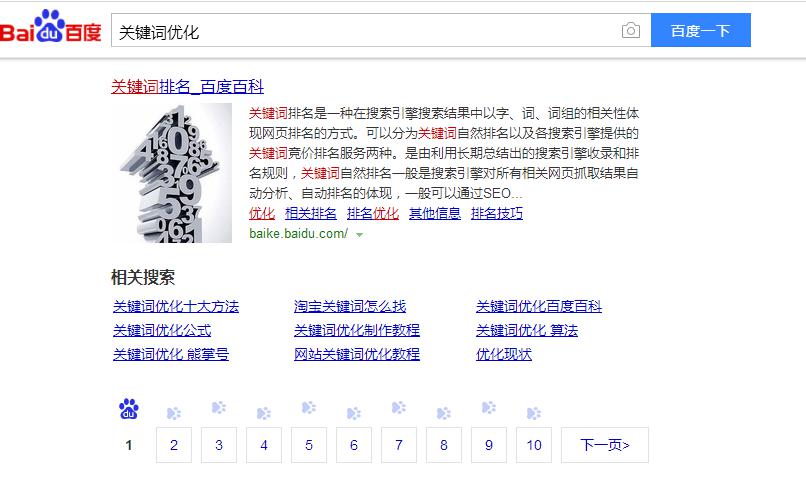Open the 关键词排名_百度百科 result title
806x484 pixels.
click(188, 86)
